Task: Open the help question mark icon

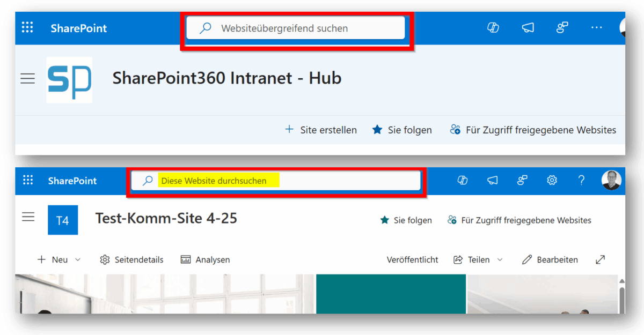Action: (x=581, y=181)
